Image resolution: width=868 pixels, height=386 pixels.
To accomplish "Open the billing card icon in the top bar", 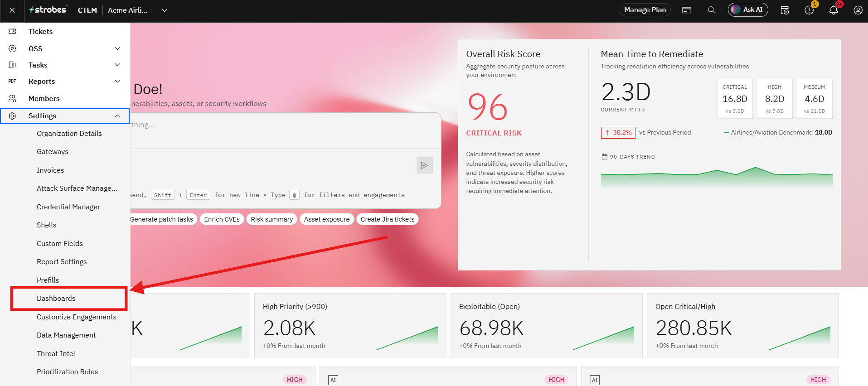I will (x=687, y=10).
